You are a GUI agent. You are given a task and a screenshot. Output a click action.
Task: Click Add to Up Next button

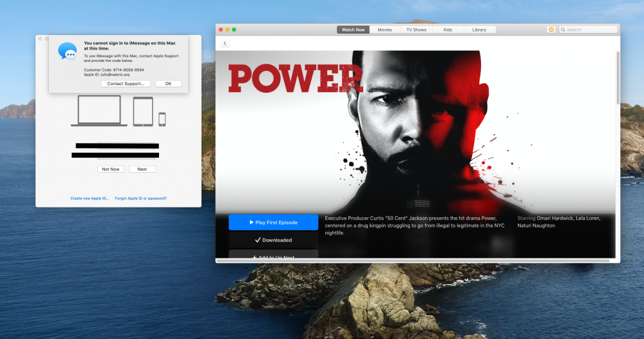point(274,255)
